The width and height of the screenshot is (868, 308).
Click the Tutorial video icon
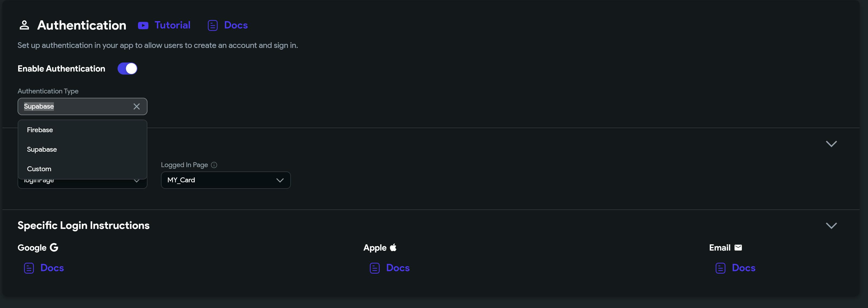coord(143,26)
